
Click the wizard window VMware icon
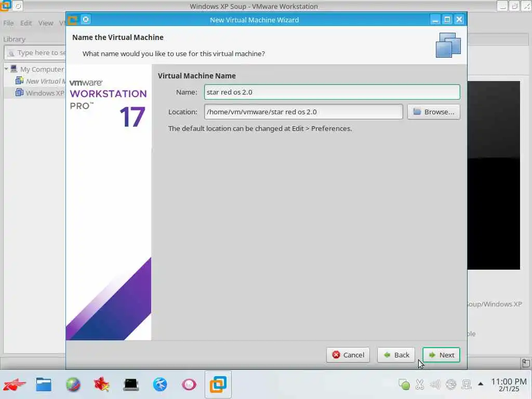tap(73, 20)
